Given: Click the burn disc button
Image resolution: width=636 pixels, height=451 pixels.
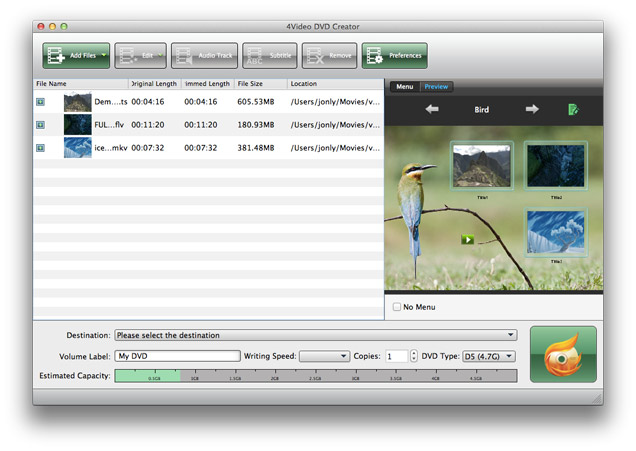Looking at the screenshot, I should 563,354.
